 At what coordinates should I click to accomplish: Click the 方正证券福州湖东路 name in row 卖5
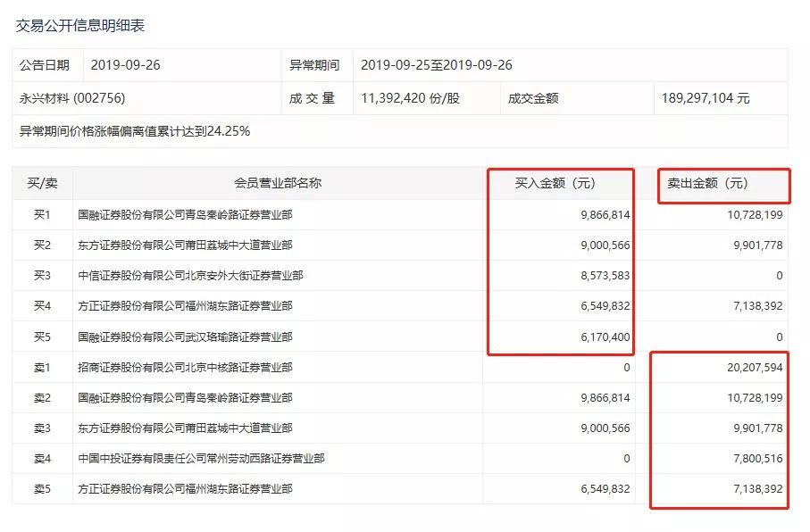point(185,488)
